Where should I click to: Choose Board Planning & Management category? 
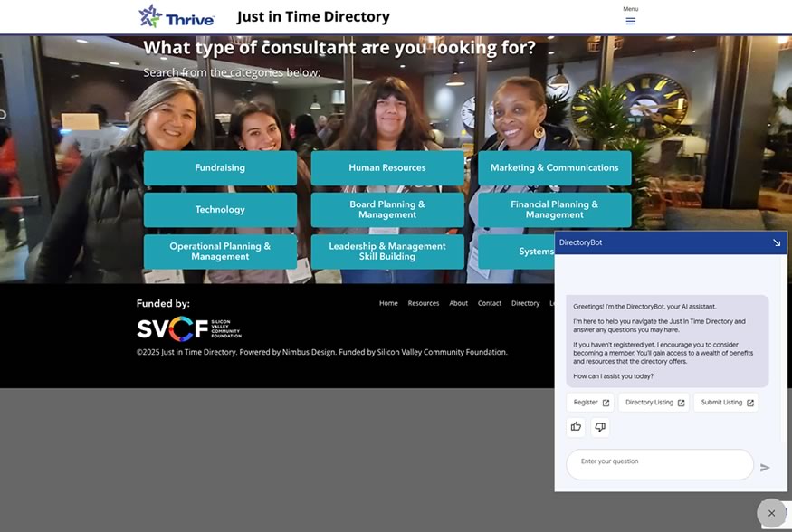[x=387, y=210]
